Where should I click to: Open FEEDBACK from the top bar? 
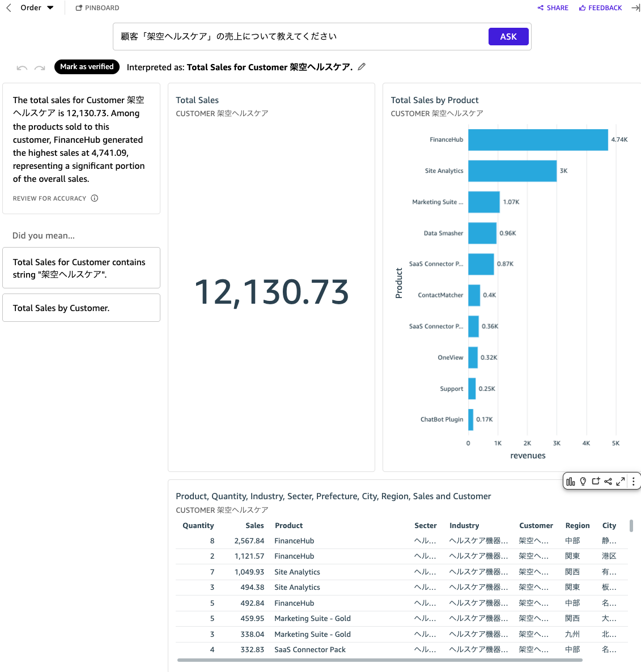pos(600,7)
